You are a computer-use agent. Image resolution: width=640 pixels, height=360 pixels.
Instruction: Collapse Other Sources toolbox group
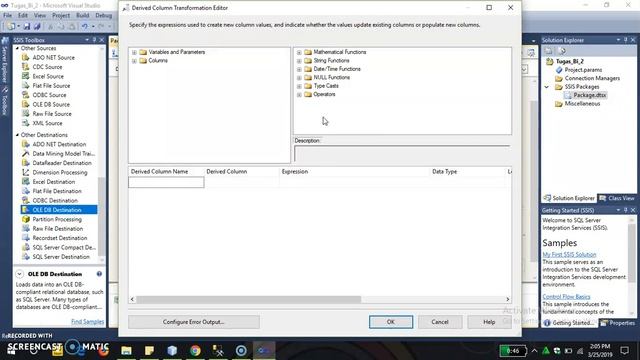coord(18,48)
